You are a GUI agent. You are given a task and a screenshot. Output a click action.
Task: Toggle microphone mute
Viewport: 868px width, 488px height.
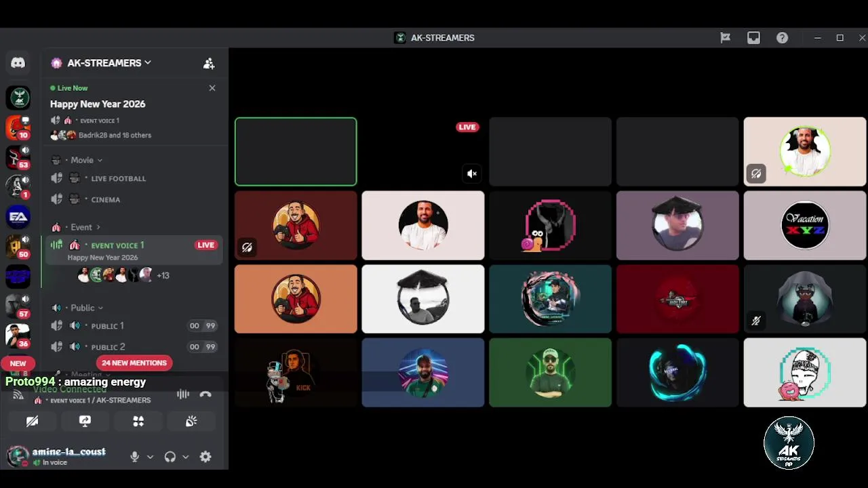pos(134,457)
